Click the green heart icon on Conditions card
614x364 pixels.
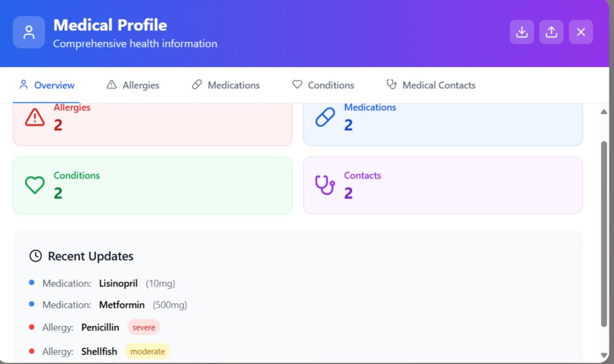pos(35,185)
